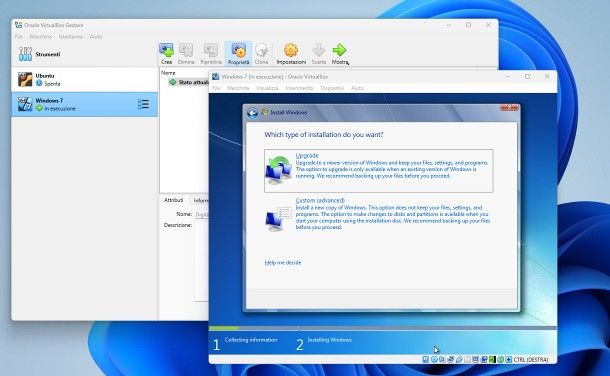Viewport: 610px width, 376px height.
Task: Open Inserimento menu in the VM window
Action: [x=300, y=88]
